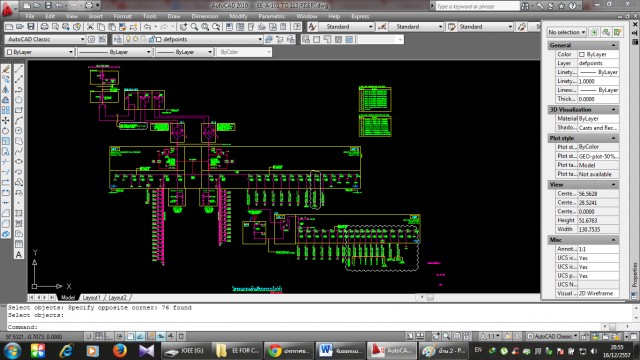640x360 pixels.
Task: Click the Undo button in Standard toolbar
Action: (147, 27)
